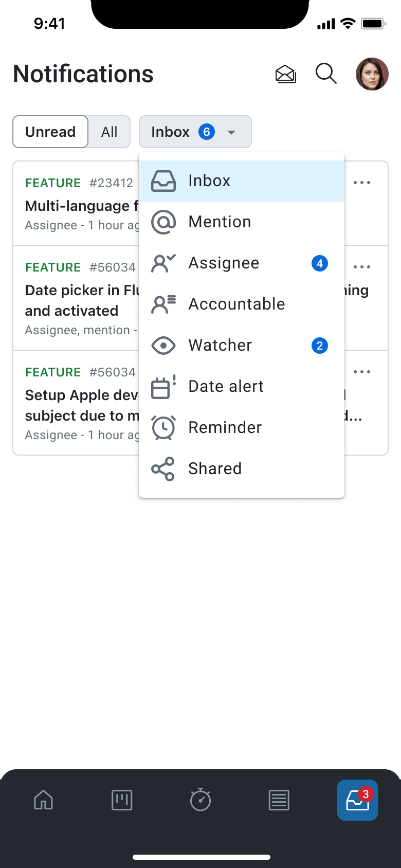Switch to the All filter
Image resolution: width=401 pixels, height=868 pixels.
(x=109, y=132)
